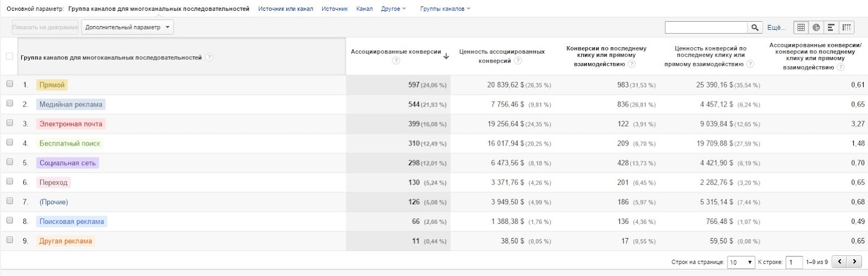Click the 836 conversions value
The height and width of the screenshot is (276, 868).
pos(623,104)
